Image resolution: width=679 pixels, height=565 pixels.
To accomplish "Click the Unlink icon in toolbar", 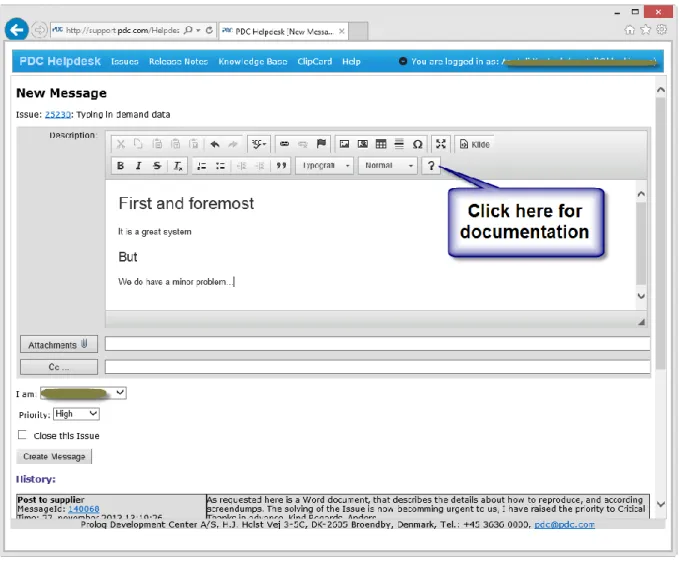I will point(303,144).
